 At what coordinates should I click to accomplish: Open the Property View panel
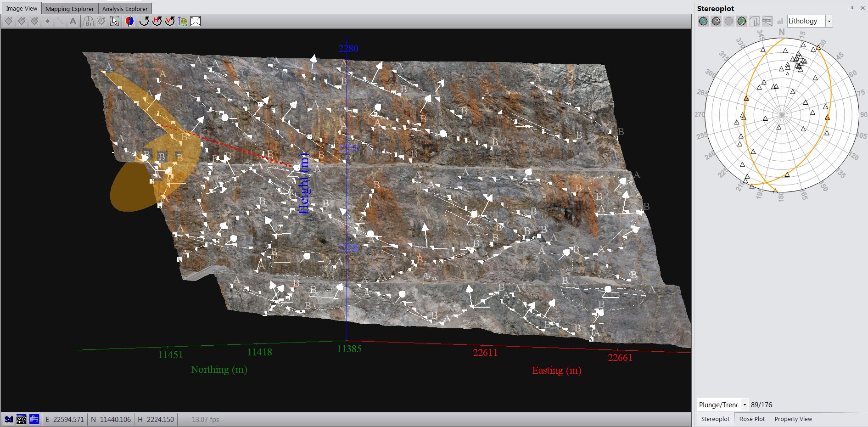(x=793, y=419)
